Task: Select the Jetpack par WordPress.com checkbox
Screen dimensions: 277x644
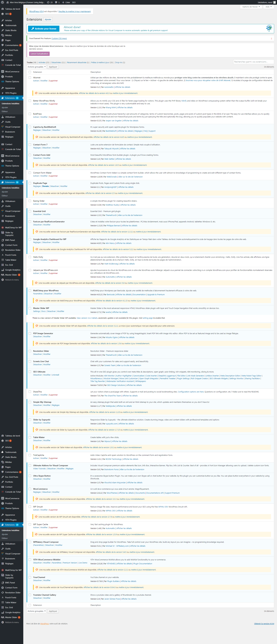Action: pyautogui.click(x=30, y=270)
